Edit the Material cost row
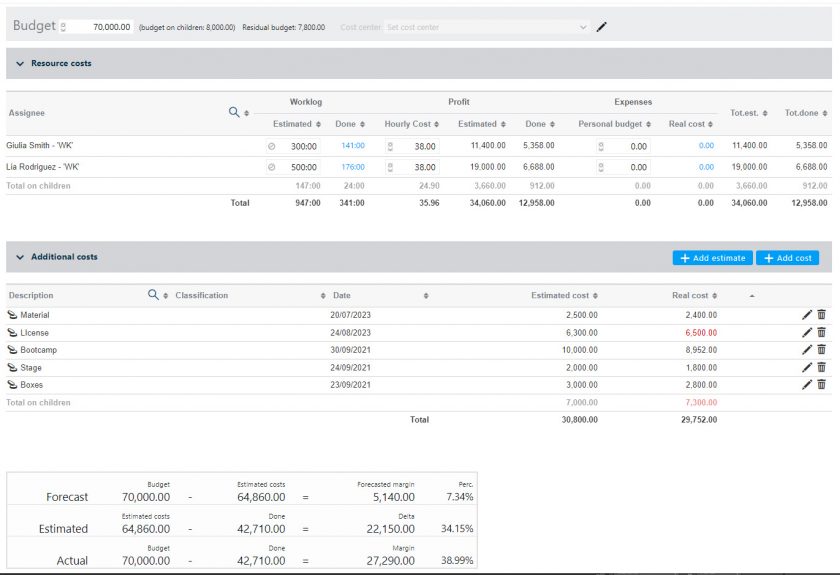This screenshot has height=575, width=840. pos(807,315)
